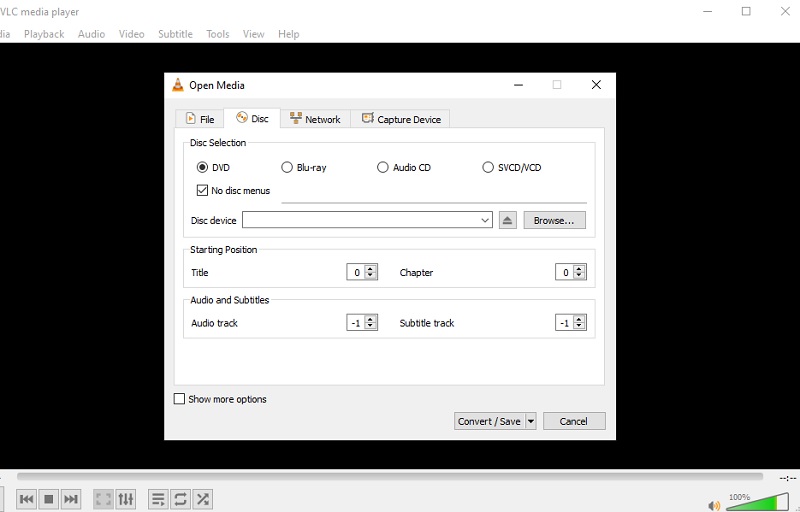Switch to the Capture Device tab
The width and height of the screenshot is (800, 512).
point(401,119)
